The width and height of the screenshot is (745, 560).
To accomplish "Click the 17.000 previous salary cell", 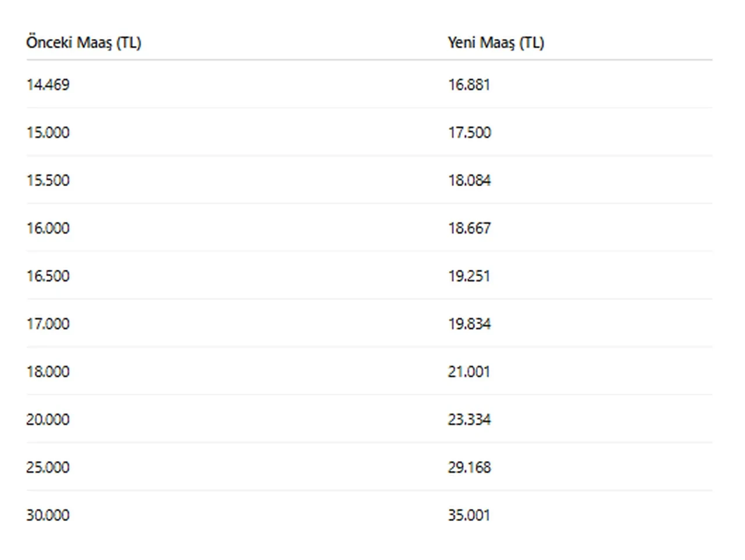I will (x=48, y=323).
